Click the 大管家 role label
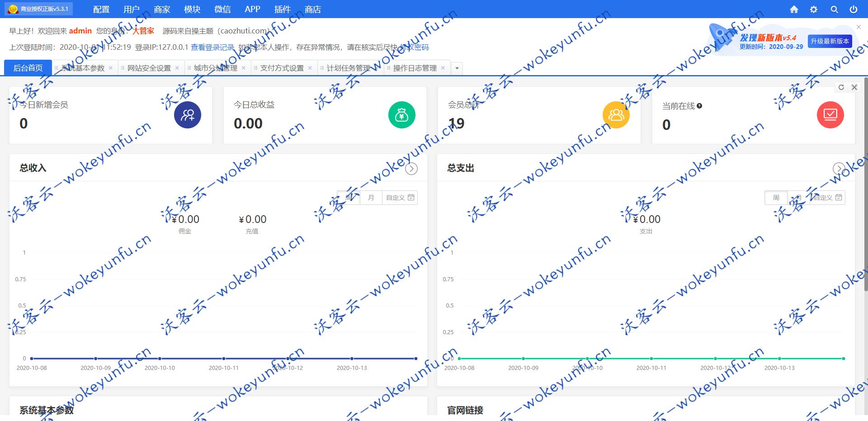Image resolution: width=868 pixels, height=421 pixels. pos(143,31)
